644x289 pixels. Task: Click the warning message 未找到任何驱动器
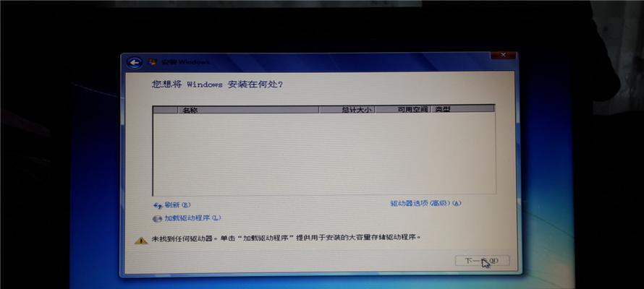click(x=287, y=238)
